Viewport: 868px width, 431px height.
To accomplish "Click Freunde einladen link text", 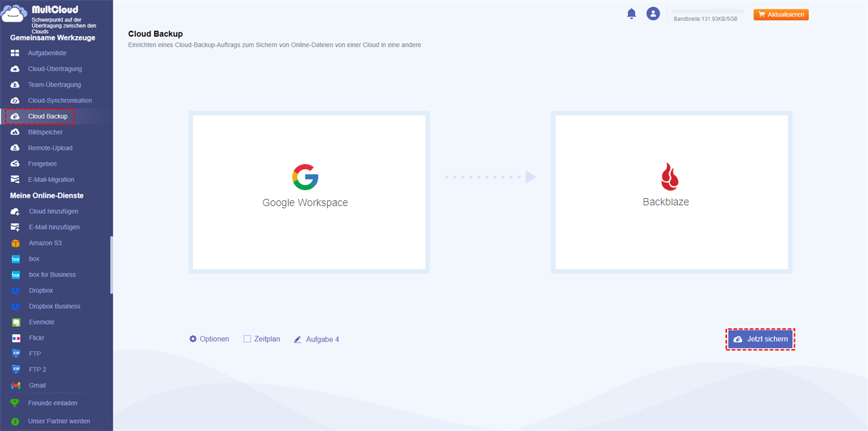I will click(53, 404).
